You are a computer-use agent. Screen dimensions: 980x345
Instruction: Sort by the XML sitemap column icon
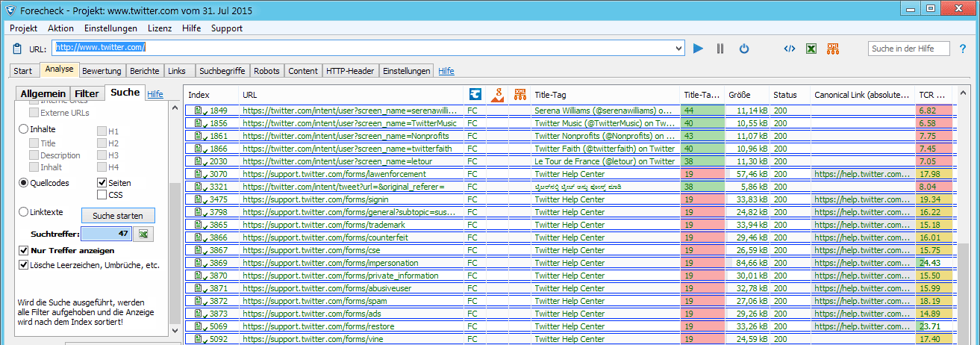(521, 94)
